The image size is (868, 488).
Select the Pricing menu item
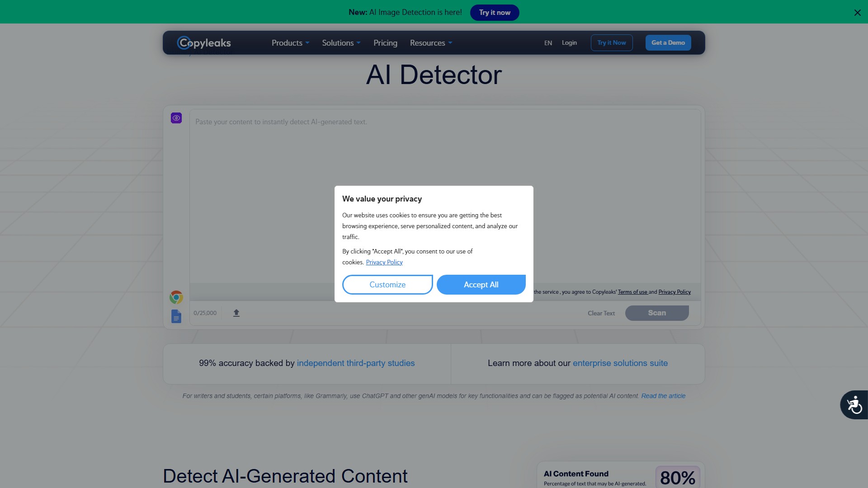385,42
